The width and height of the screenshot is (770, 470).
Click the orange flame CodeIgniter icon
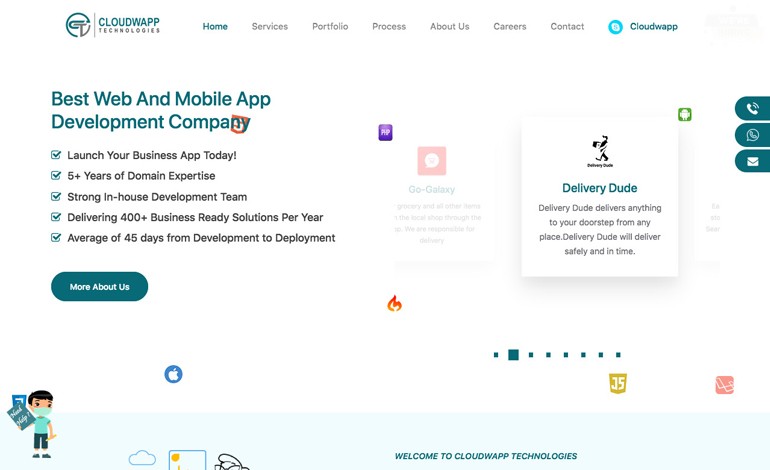coord(394,304)
